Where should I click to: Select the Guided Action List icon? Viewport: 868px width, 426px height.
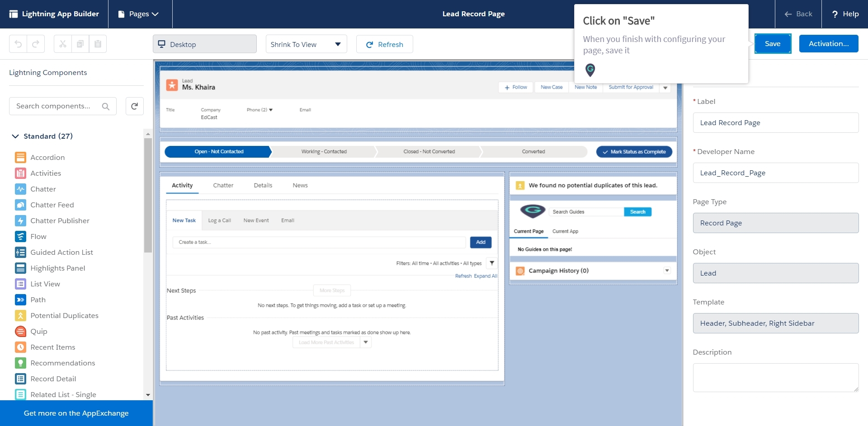click(x=20, y=252)
